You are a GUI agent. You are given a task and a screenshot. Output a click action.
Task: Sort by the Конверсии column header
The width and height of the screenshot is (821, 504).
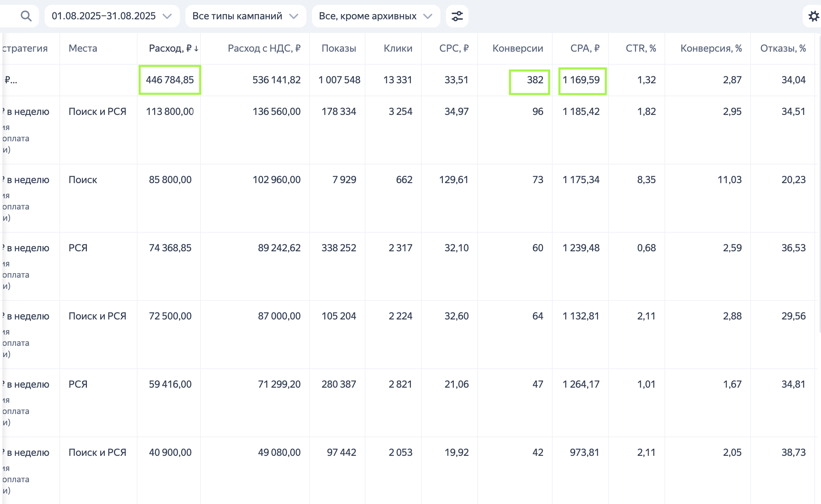(x=517, y=49)
